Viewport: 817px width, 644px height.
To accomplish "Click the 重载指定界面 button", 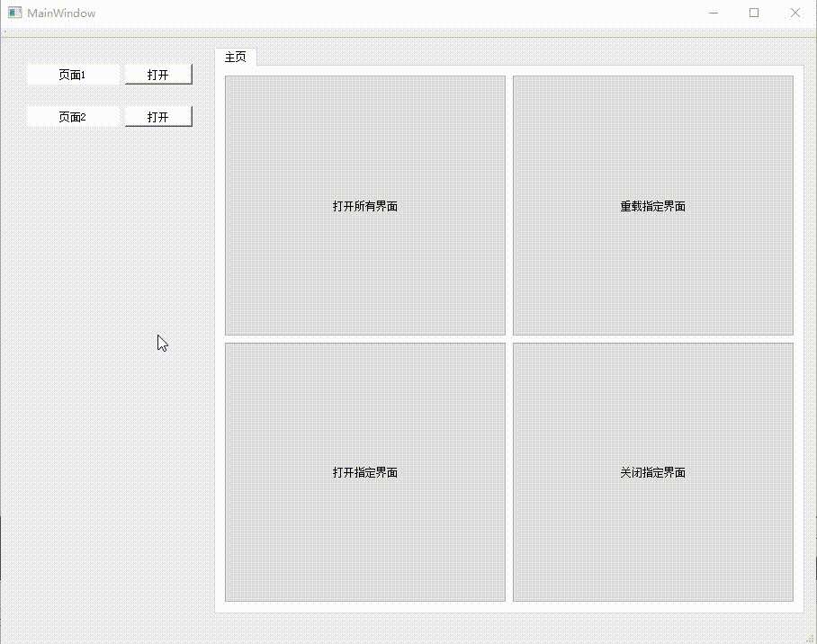I will click(x=653, y=205).
